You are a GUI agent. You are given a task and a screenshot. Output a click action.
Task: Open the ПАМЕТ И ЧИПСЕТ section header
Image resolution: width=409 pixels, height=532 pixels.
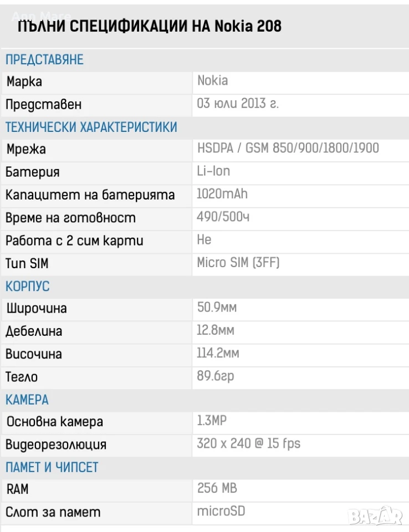click(52, 467)
